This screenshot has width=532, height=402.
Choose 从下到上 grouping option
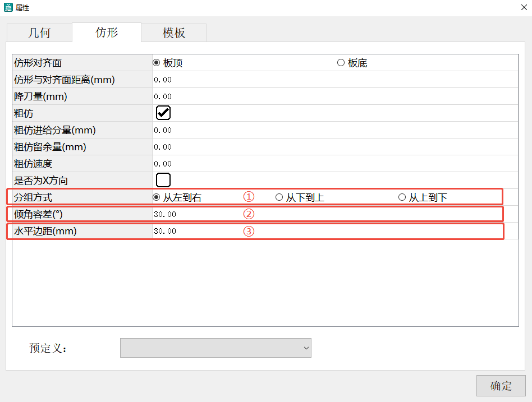pos(279,197)
